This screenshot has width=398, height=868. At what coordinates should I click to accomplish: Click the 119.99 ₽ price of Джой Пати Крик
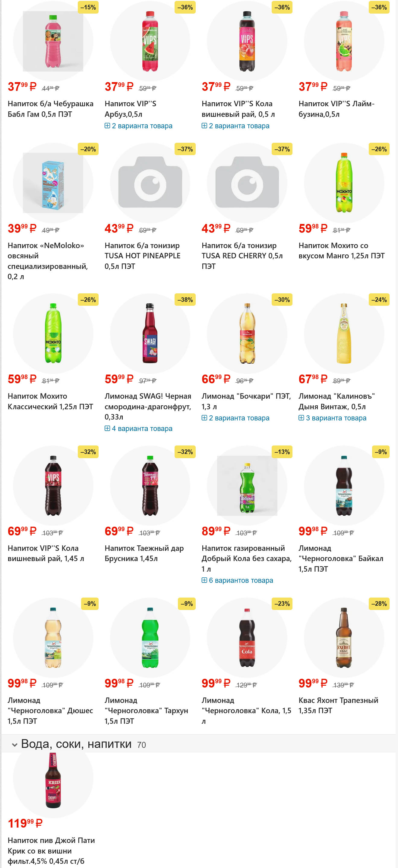(x=25, y=823)
